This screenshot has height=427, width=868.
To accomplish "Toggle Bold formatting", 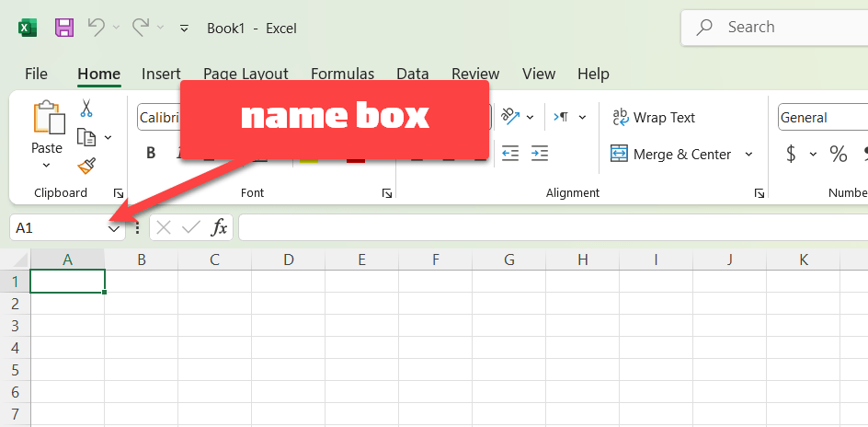I will [x=151, y=154].
